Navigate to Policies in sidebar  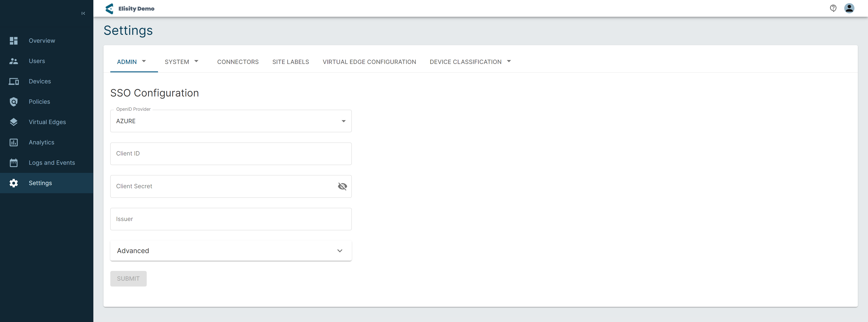pos(39,102)
